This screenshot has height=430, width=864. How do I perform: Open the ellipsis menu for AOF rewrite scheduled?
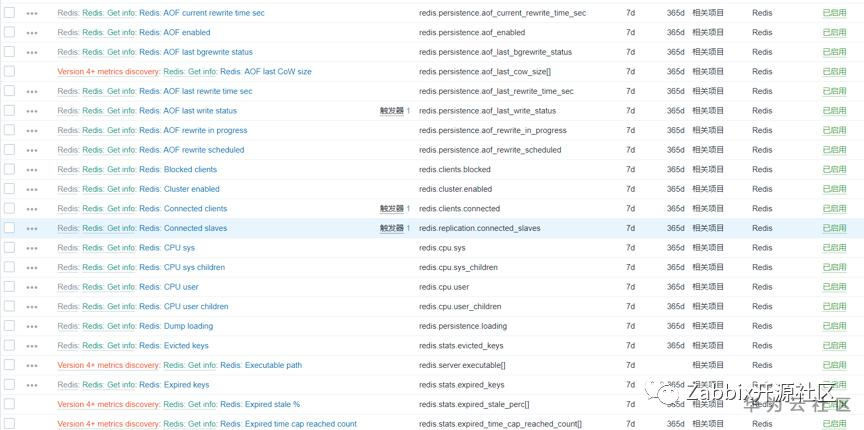tap(32, 150)
